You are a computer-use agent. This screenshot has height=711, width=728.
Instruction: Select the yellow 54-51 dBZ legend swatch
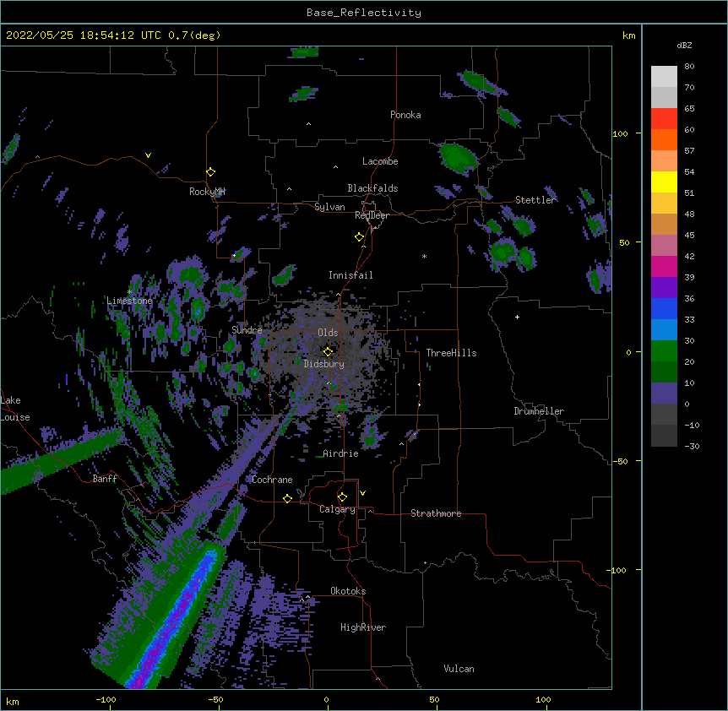point(664,182)
